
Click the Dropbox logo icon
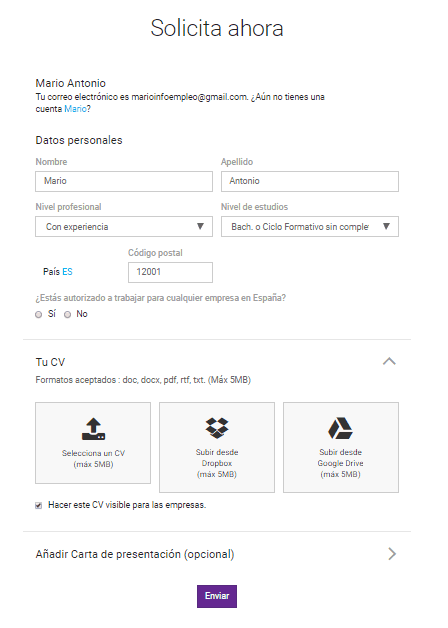point(217,428)
